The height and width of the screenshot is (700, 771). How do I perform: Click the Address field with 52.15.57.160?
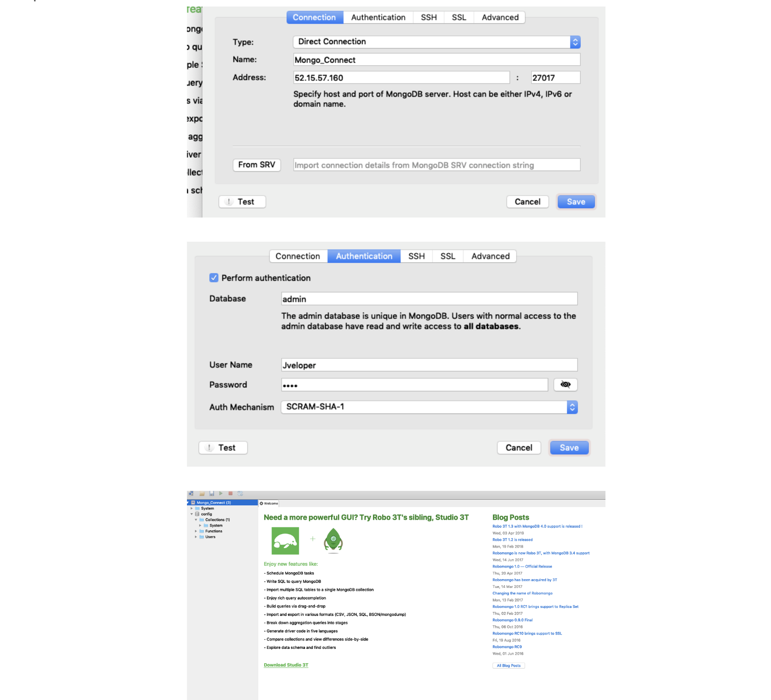(x=401, y=78)
